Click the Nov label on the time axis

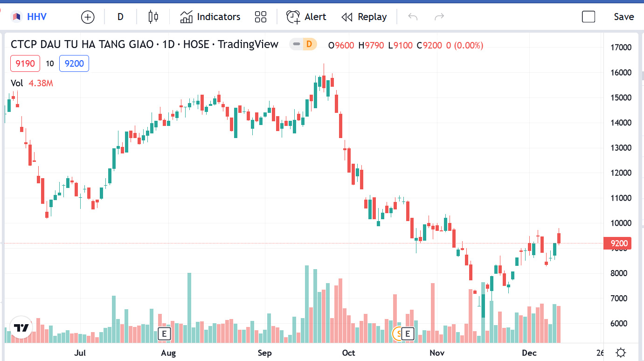(437, 353)
